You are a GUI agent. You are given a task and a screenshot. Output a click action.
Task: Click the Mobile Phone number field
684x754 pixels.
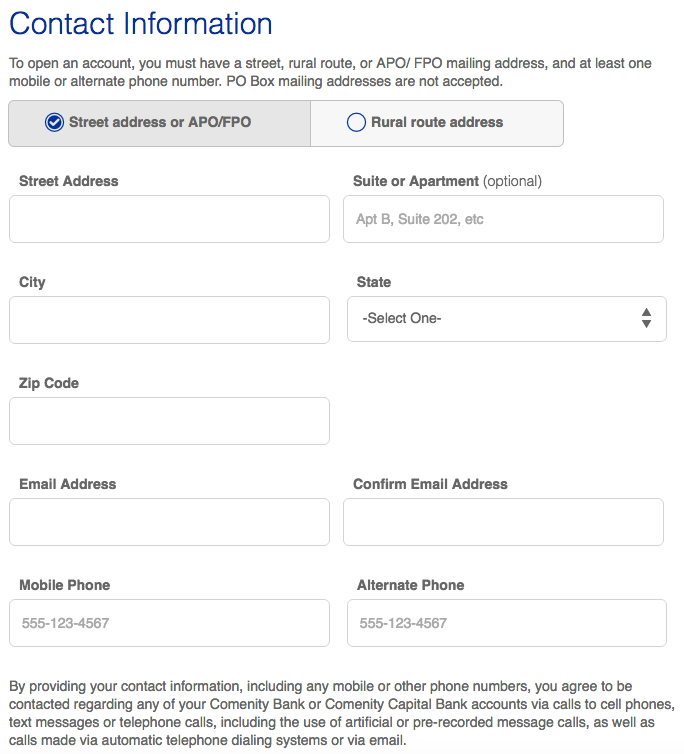click(169, 623)
